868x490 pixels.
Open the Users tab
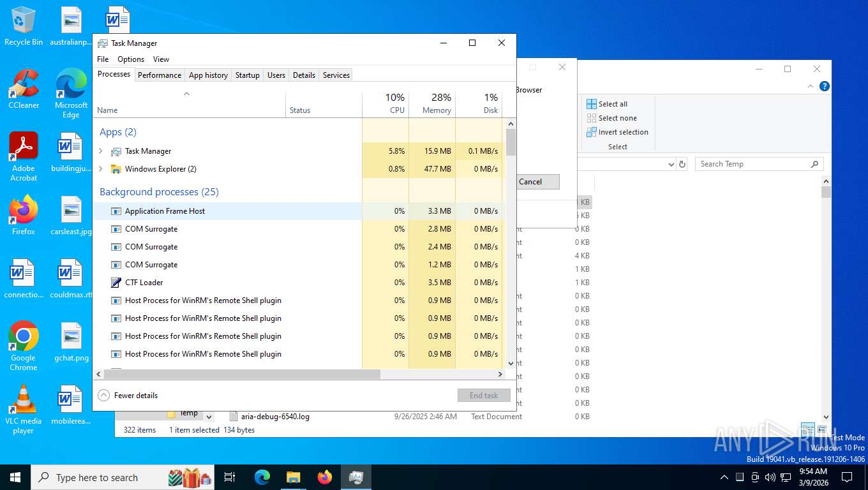coord(276,75)
